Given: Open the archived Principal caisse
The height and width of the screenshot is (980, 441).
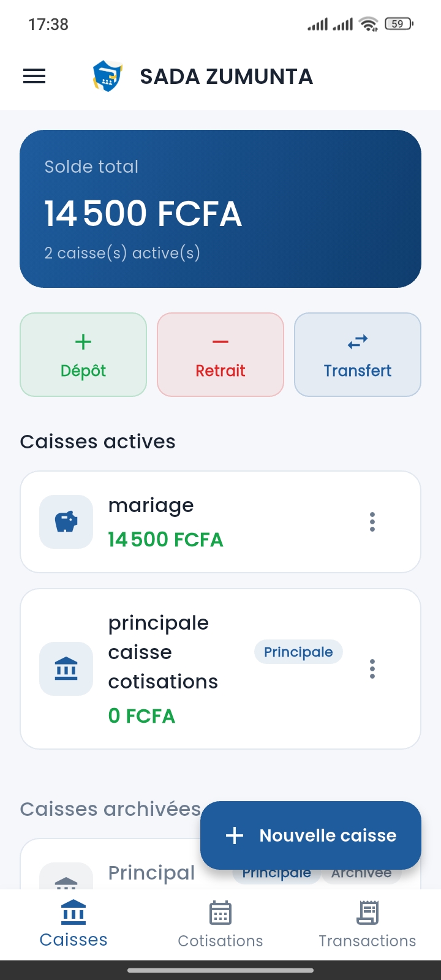Looking at the screenshot, I should (151, 873).
